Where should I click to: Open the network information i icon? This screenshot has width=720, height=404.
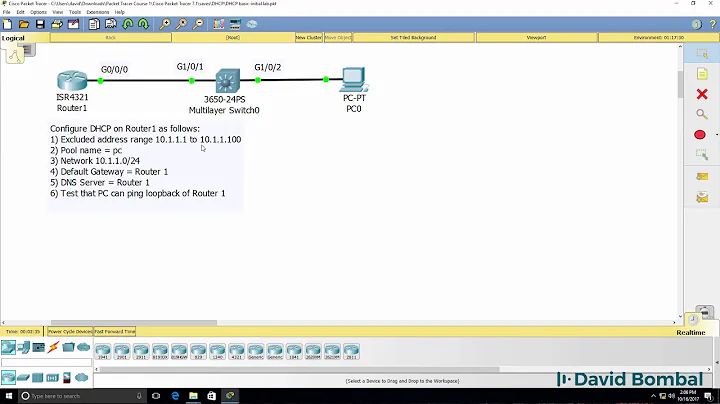tap(697, 24)
